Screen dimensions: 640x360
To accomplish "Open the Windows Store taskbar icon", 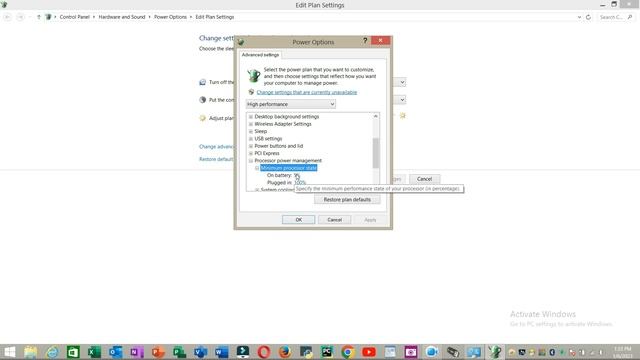I will [73, 352].
